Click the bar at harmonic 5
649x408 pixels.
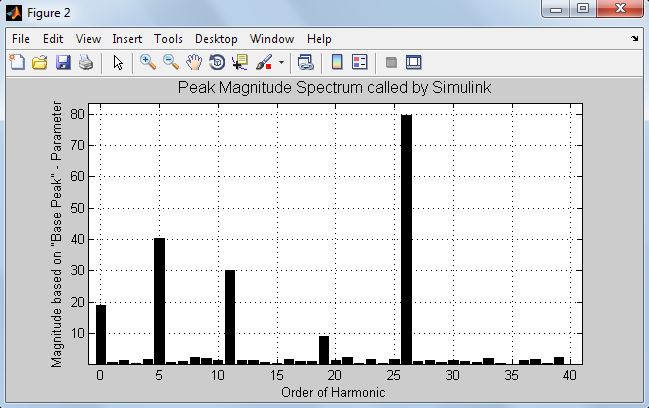point(159,301)
